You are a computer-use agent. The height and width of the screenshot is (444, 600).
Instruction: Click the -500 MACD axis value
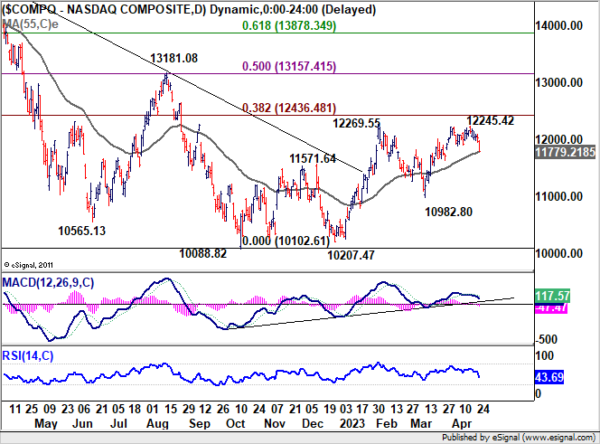(x=546, y=340)
